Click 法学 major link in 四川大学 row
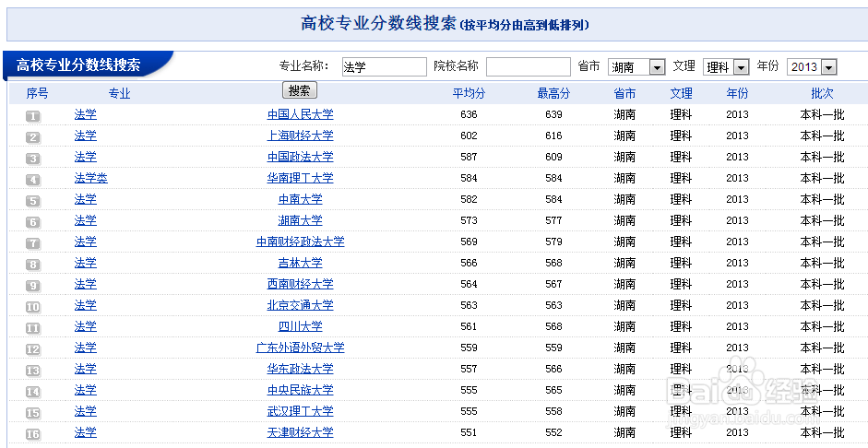The image size is (868, 448). pyautogui.click(x=85, y=326)
